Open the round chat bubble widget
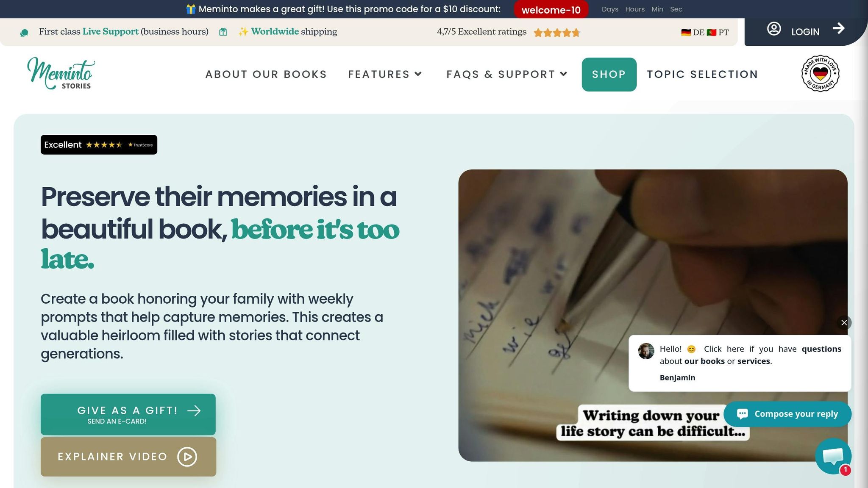 click(833, 456)
